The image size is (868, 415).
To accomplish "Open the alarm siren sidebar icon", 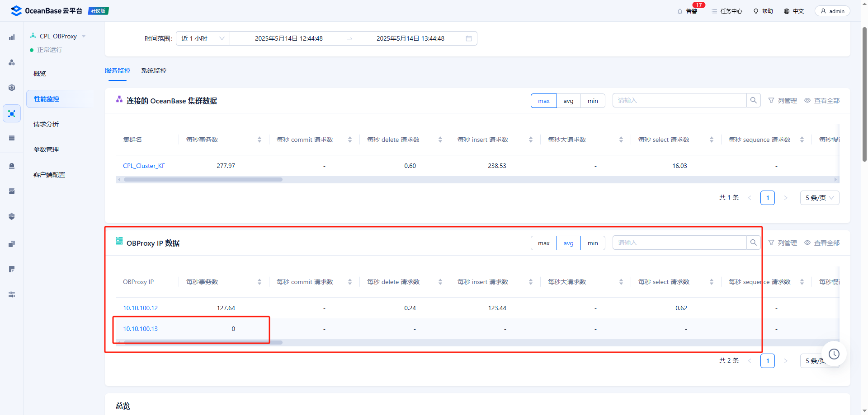I will (x=12, y=166).
